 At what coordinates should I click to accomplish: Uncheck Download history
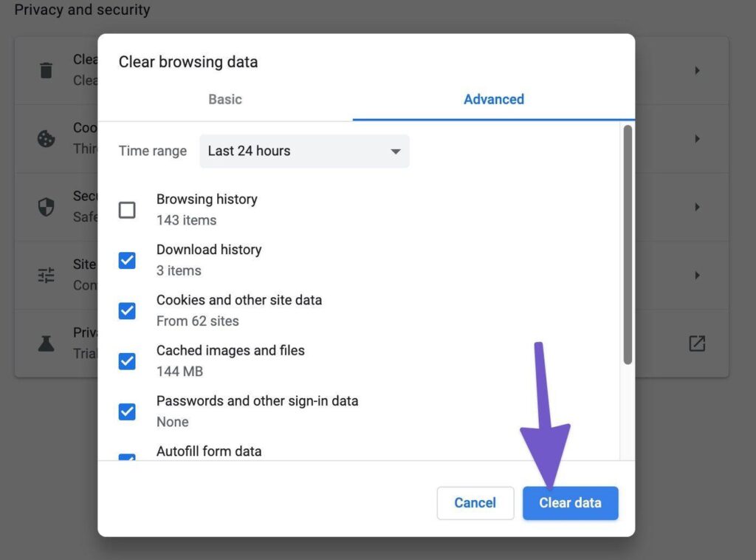coord(127,260)
